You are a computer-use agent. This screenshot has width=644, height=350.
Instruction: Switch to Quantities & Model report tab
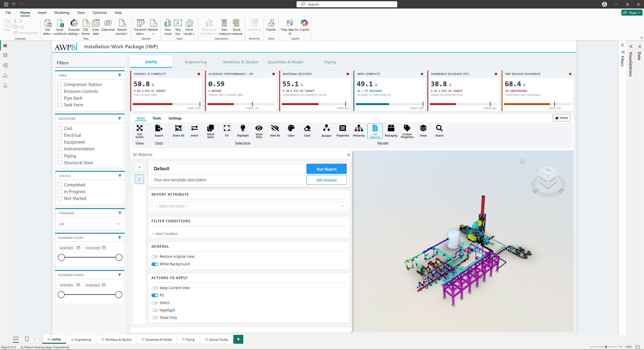[x=285, y=62]
